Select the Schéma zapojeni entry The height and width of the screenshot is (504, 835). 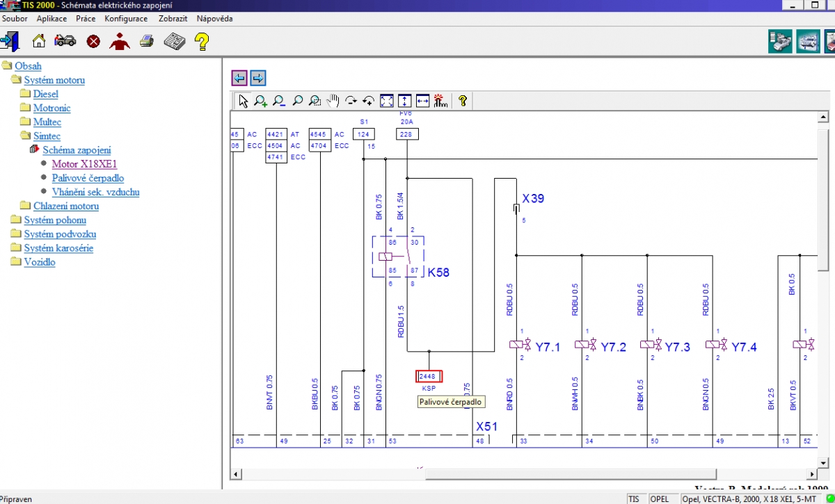pos(77,149)
